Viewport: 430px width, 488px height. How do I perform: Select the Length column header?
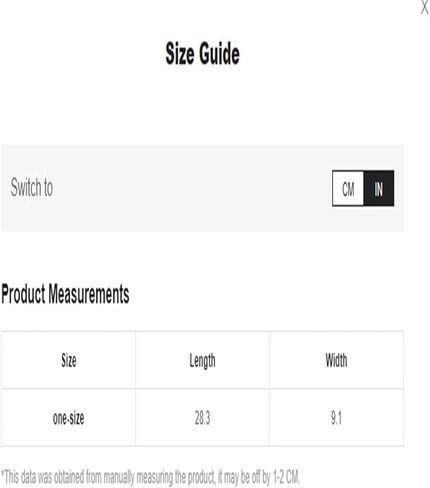(202, 361)
